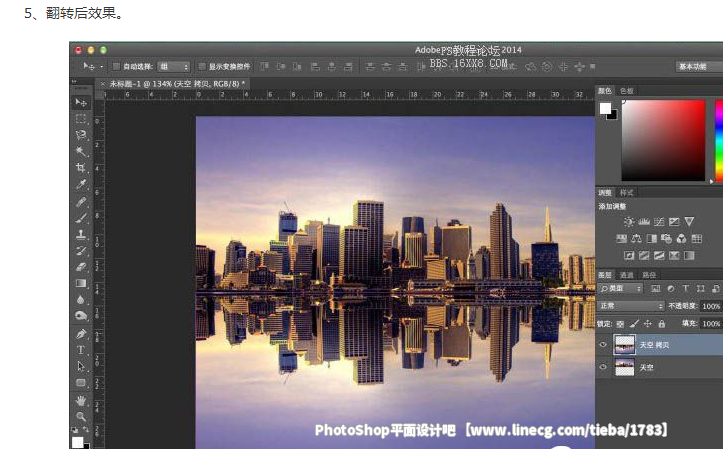Swap foreground and background colors in toolbox
This screenshot has height=449, width=723.
tap(86, 430)
